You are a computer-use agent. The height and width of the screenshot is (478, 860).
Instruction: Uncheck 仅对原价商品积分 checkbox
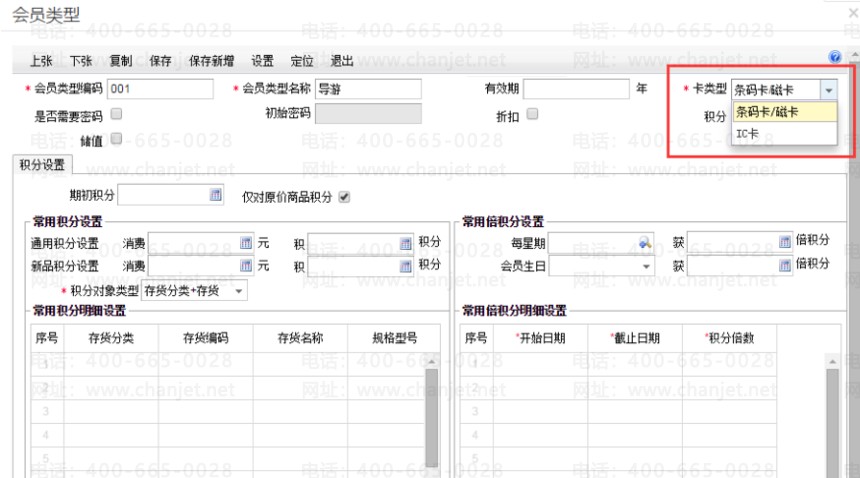pos(345,196)
